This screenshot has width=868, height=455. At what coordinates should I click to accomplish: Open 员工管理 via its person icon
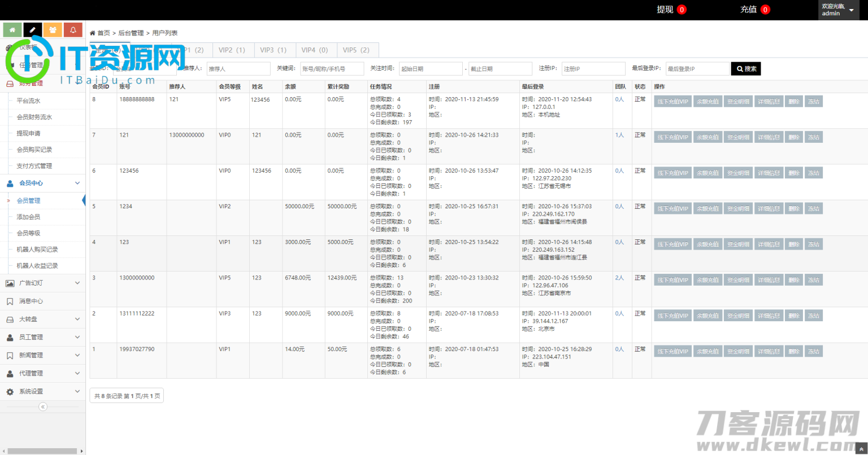pos(10,337)
